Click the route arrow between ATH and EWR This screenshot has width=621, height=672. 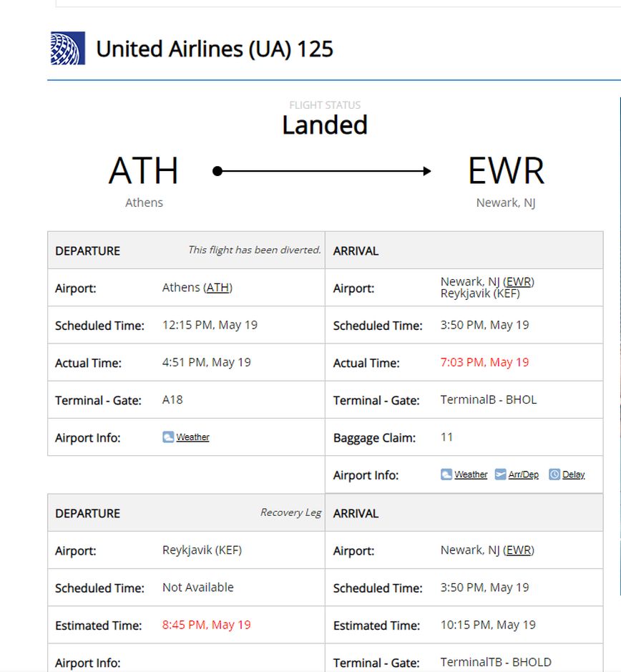point(322,171)
